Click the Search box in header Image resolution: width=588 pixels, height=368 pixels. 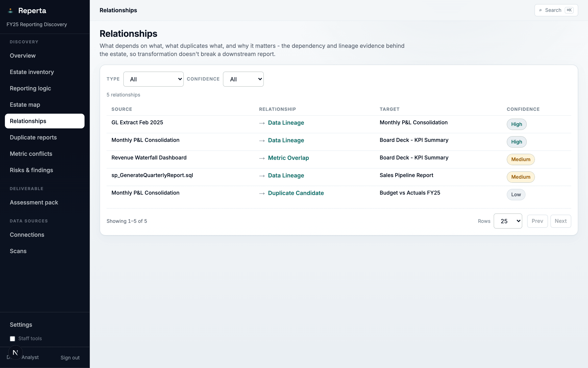pos(556,10)
